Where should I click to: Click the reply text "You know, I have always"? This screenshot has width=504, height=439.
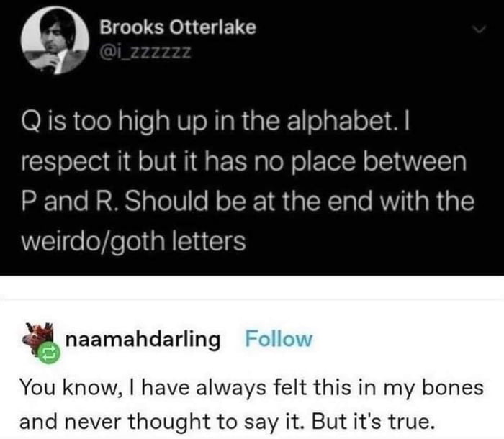(143, 387)
